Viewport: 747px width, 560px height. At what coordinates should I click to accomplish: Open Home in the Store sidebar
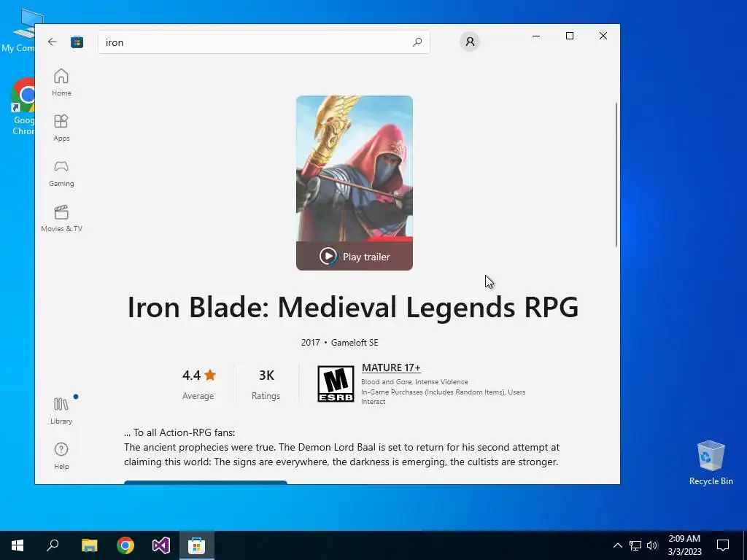point(61,83)
